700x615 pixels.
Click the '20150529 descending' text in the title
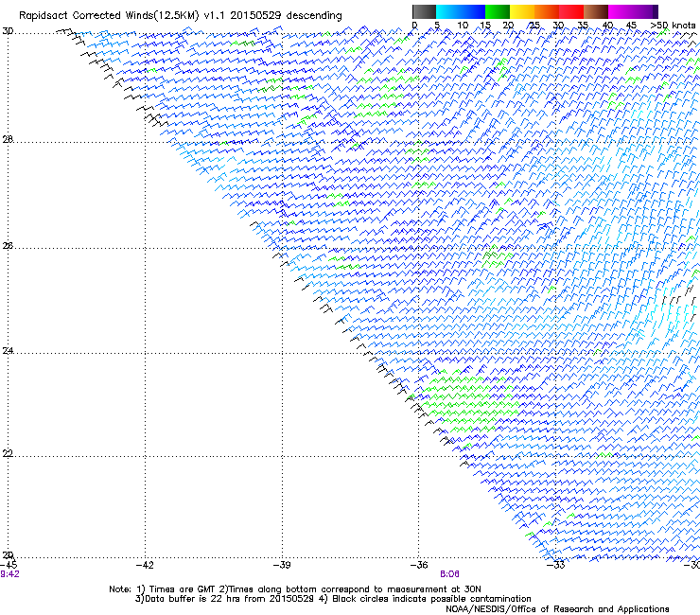(x=286, y=16)
